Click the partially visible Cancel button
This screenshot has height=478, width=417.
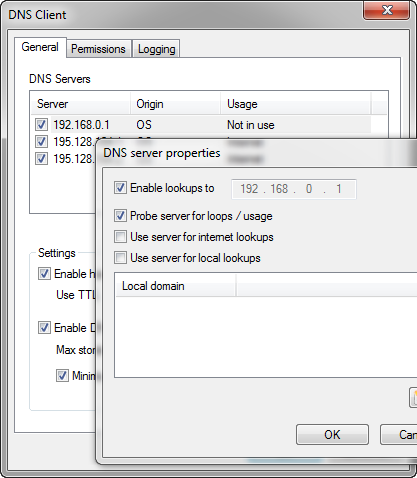point(399,435)
